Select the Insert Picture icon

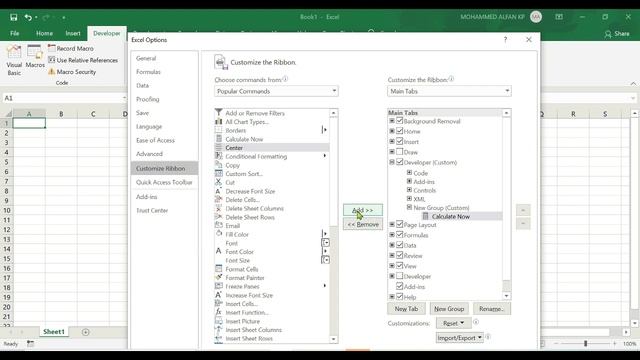click(x=219, y=321)
